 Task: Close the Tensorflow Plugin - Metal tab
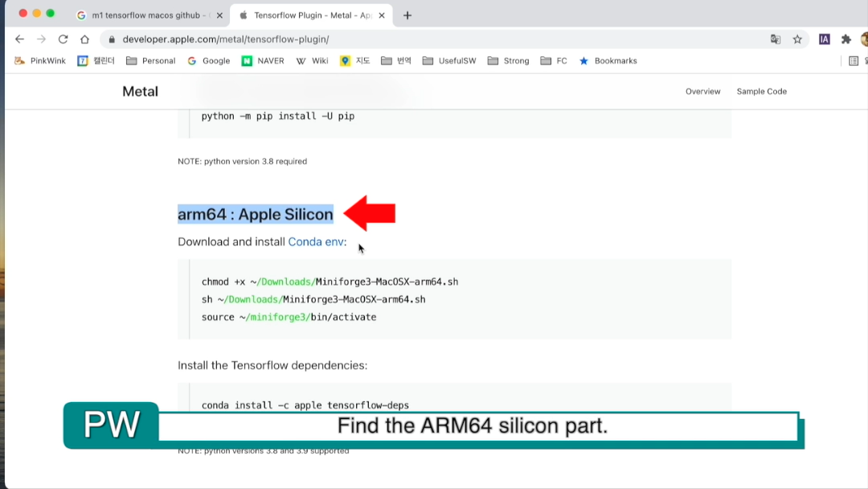click(382, 15)
